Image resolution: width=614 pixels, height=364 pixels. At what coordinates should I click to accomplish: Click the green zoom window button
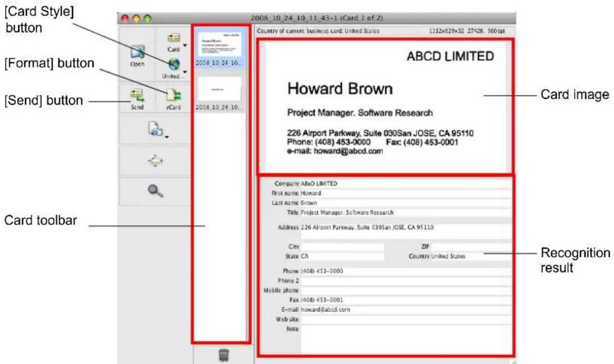[148, 18]
